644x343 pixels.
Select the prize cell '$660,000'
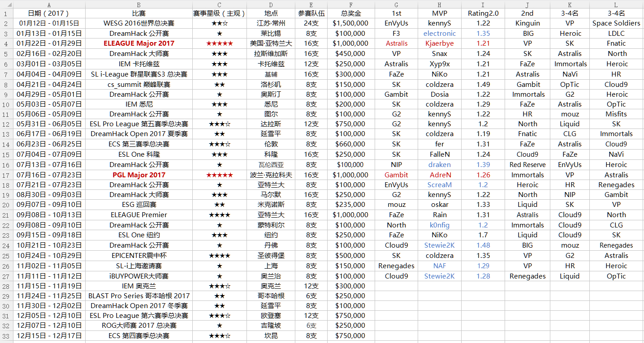click(351, 144)
